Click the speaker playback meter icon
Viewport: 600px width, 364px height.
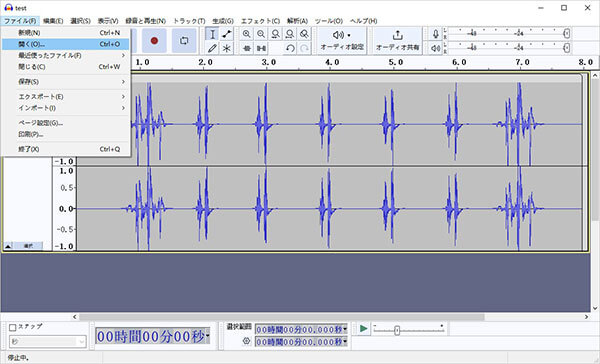pyautogui.click(x=435, y=48)
